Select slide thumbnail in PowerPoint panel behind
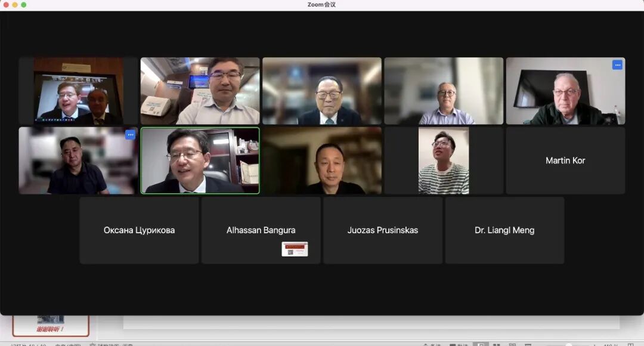Viewport: 644px width, 346px height. point(51,322)
